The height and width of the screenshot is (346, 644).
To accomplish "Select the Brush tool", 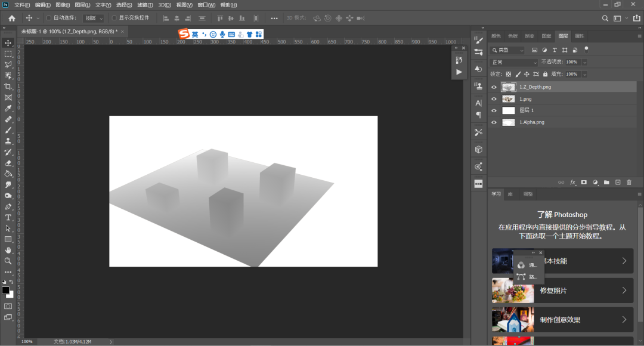I will tap(8, 130).
